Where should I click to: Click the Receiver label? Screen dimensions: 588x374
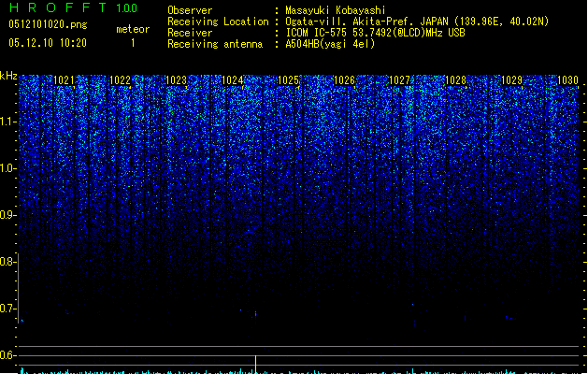[x=190, y=33]
